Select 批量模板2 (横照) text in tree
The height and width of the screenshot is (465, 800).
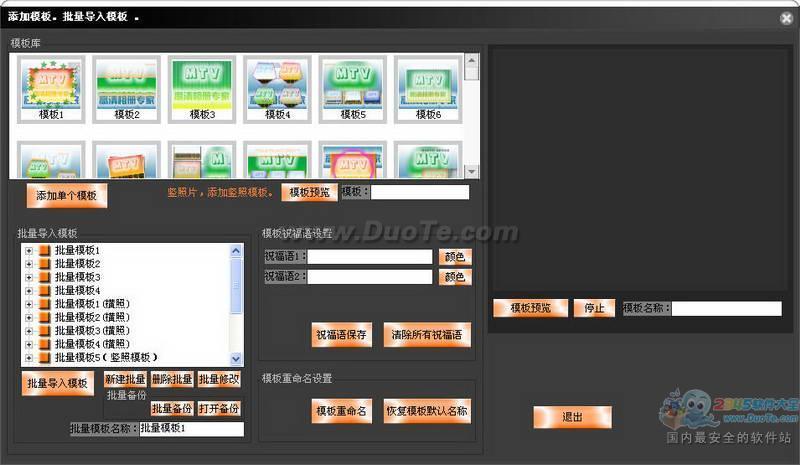click(92, 317)
